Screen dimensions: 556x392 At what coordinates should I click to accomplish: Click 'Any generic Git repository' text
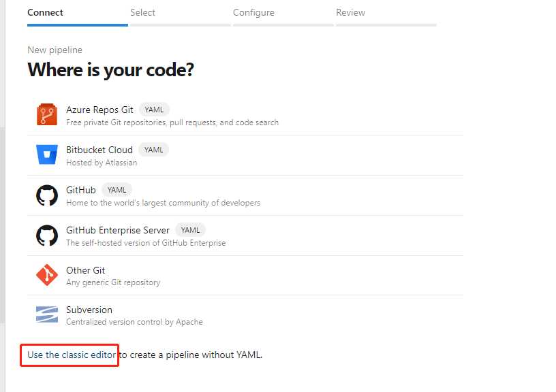point(113,282)
